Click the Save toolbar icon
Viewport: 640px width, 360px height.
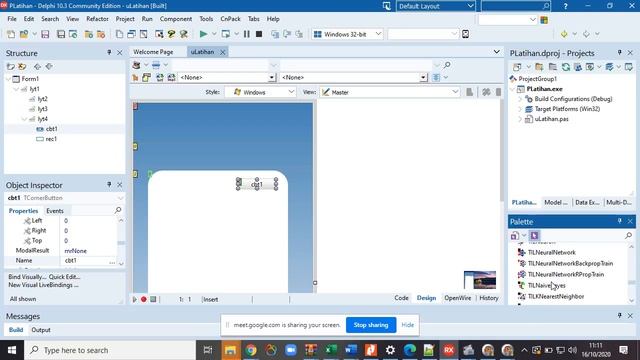click(x=45, y=34)
